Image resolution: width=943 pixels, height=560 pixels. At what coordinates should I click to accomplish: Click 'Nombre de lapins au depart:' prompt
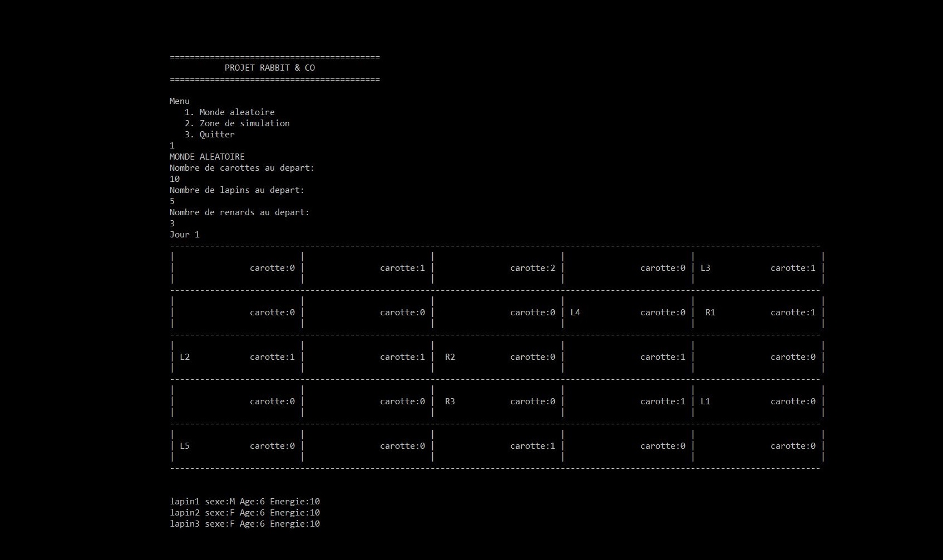(x=237, y=190)
